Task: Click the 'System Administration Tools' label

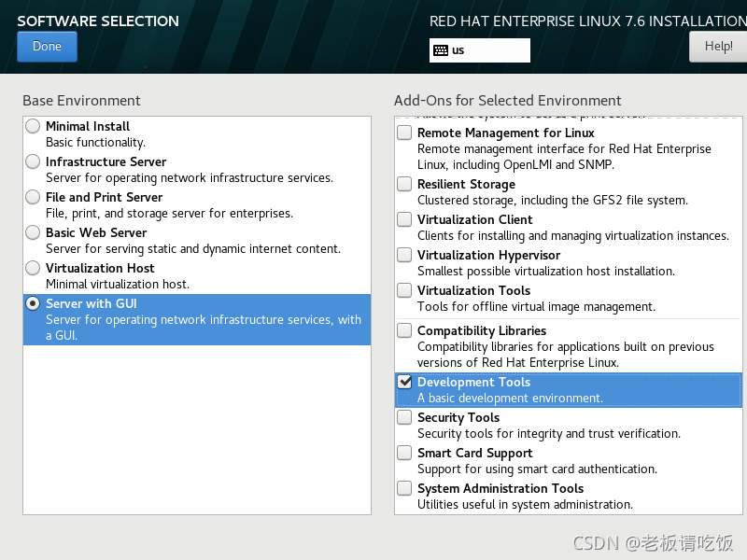Action: tap(500, 488)
